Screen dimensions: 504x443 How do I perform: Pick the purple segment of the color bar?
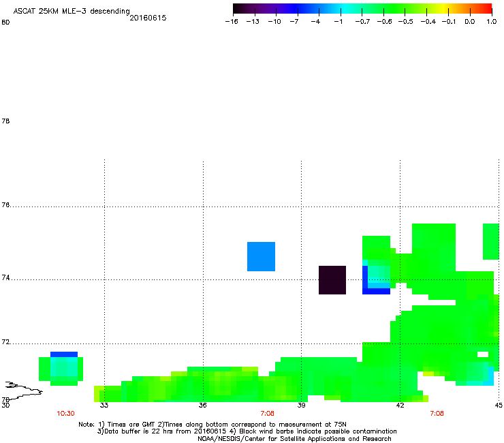point(277,9)
